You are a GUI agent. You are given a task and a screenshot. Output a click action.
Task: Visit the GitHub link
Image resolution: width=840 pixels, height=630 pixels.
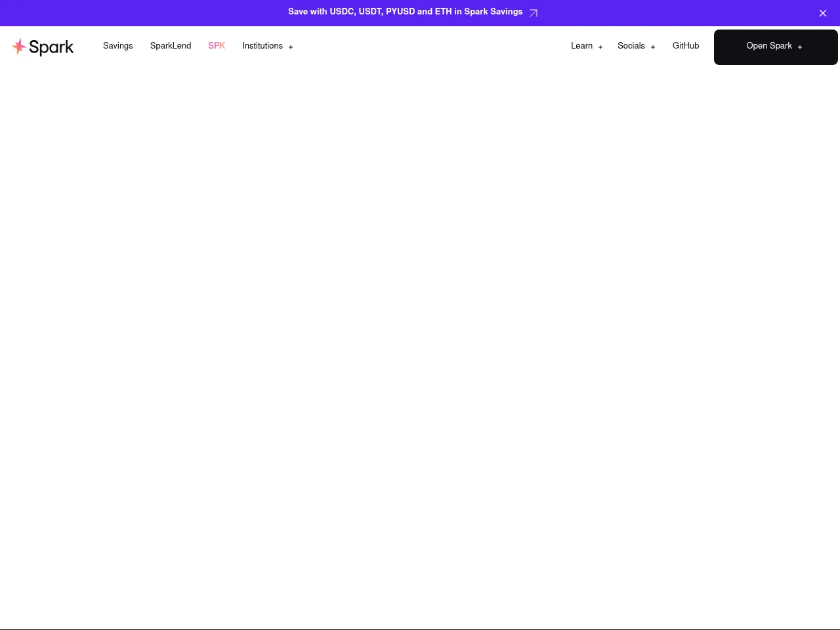coord(686,46)
